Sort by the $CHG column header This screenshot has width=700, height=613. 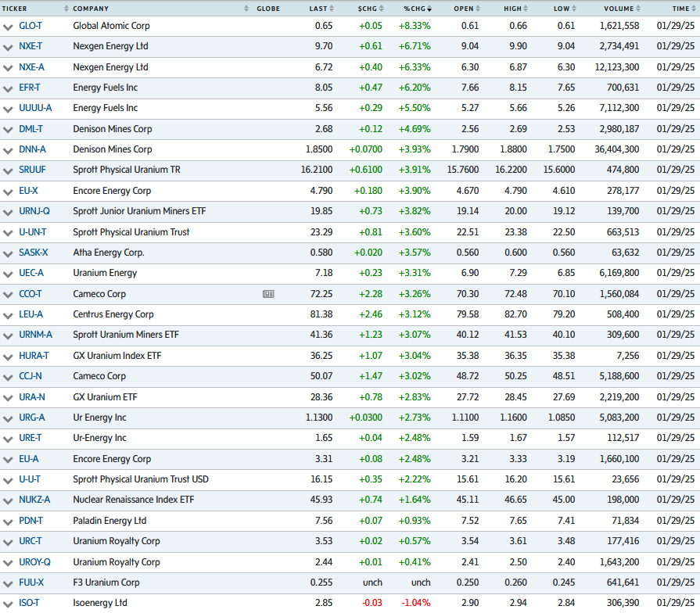371,9
